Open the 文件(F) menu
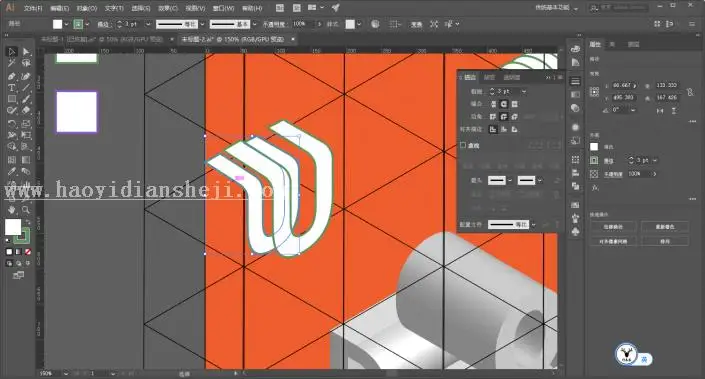This screenshot has width=705, height=379. pos(33,8)
